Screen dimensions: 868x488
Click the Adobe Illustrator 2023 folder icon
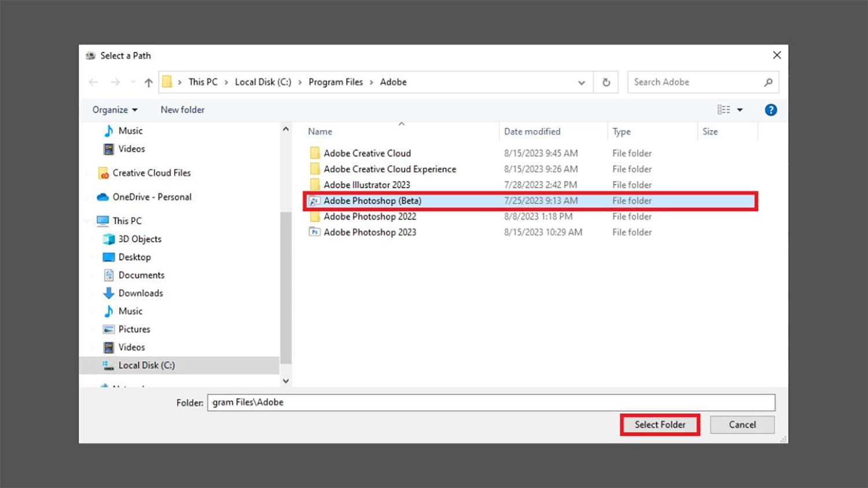point(315,185)
